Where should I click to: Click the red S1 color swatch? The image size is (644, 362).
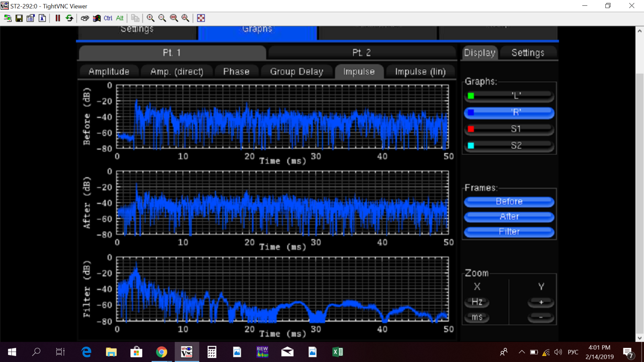click(x=471, y=129)
